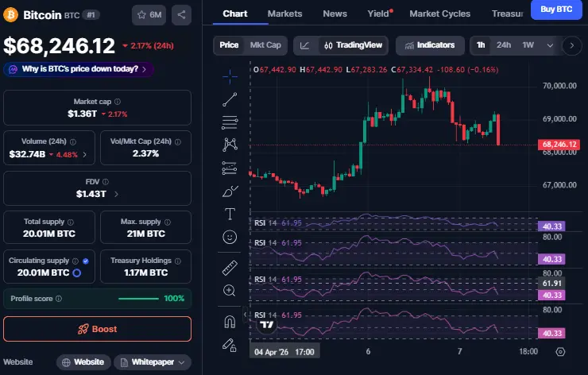The height and width of the screenshot is (375, 588).
Task: Open the emoji sticker tool
Action: coord(230,237)
